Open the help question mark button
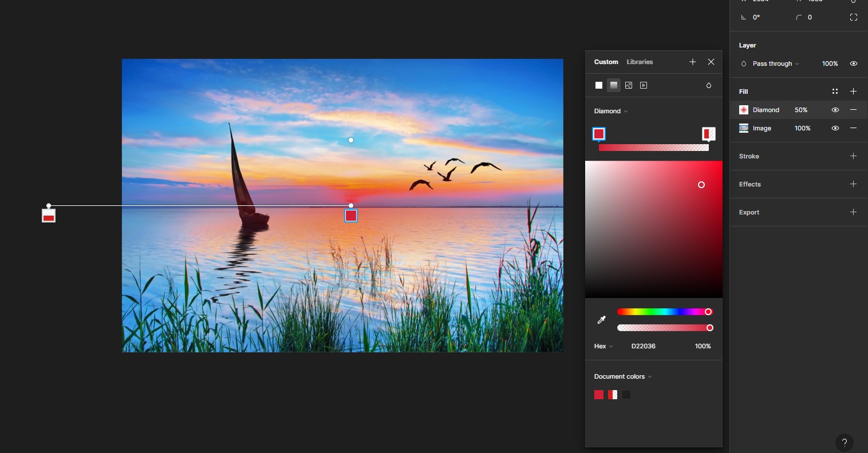The height and width of the screenshot is (453, 868). coord(845,442)
